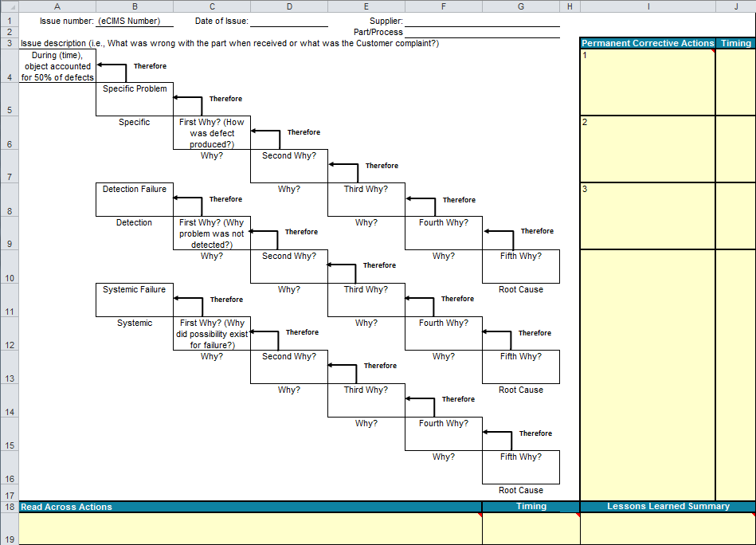Click the Lessons Learned Summary header cell
The width and height of the screenshot is (756, 545).
click(x=668, y=507)
